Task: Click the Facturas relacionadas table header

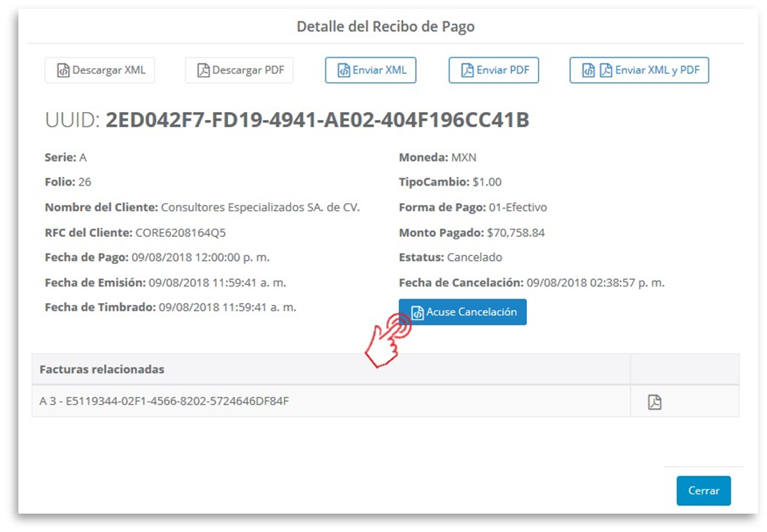Action: coord(102,370)
